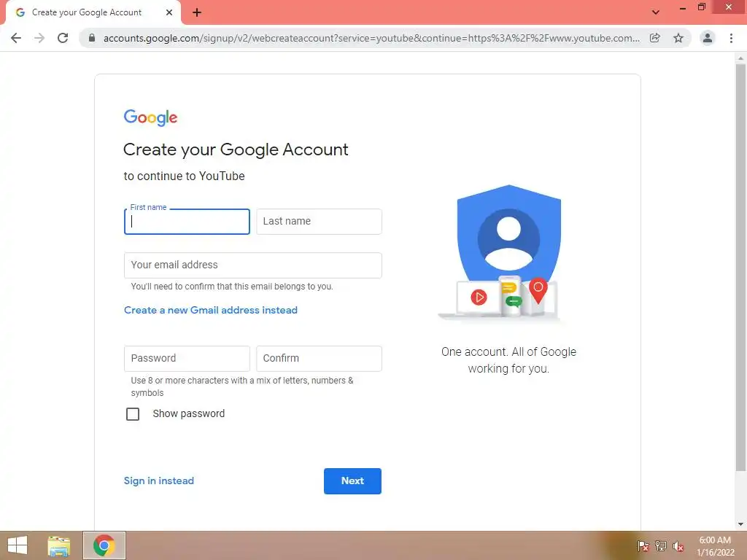Click the Confirm password field
The height and width of the screenshot is (560, 747).
[320, 359]
